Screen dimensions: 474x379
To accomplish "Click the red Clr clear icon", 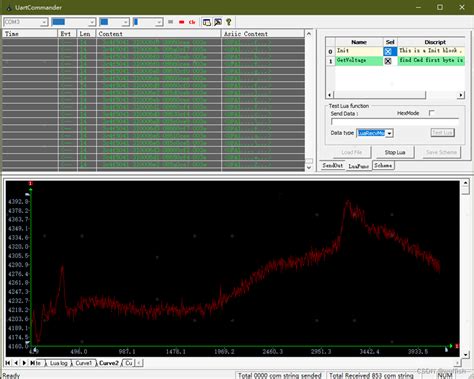I will (192, 22).
